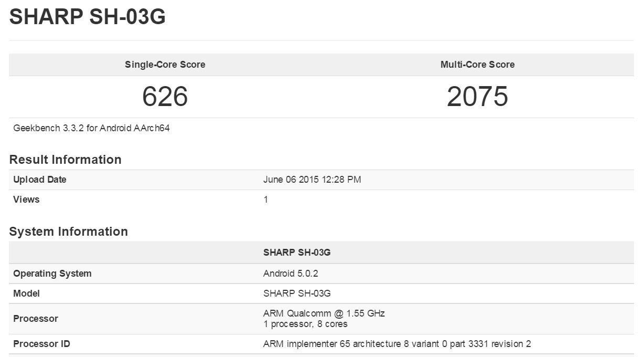Select the ARM implementer 65 architecture value
This screenshot has height=357, width=644.
[x=397, y=344]
